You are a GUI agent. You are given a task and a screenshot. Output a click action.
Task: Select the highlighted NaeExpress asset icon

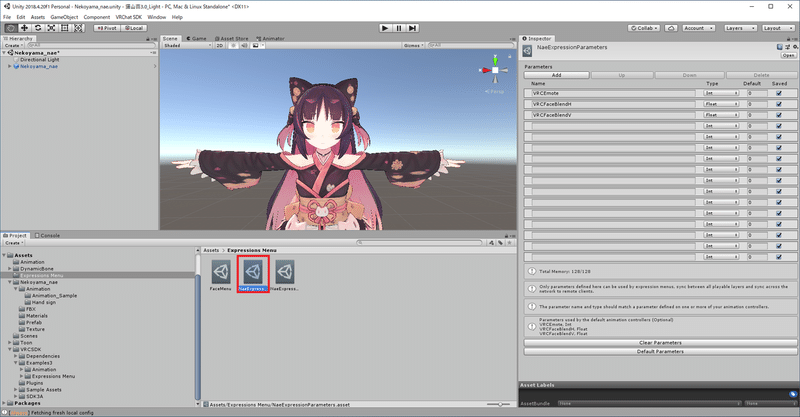point(253,272)
